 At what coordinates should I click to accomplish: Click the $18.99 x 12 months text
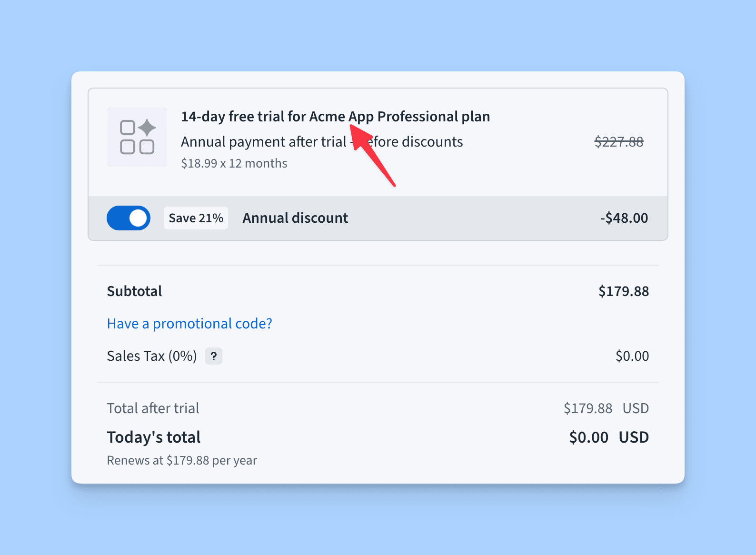click(x=234, y=163)
